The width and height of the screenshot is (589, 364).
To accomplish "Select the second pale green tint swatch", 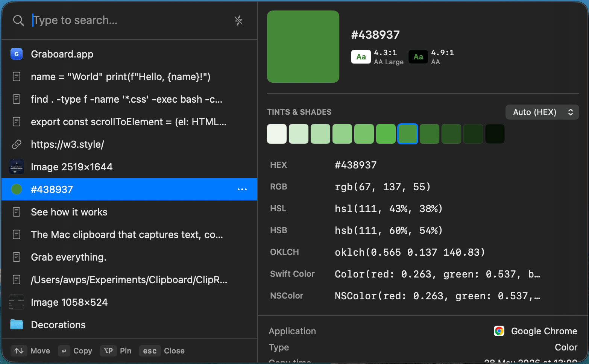I will (299, 134).
